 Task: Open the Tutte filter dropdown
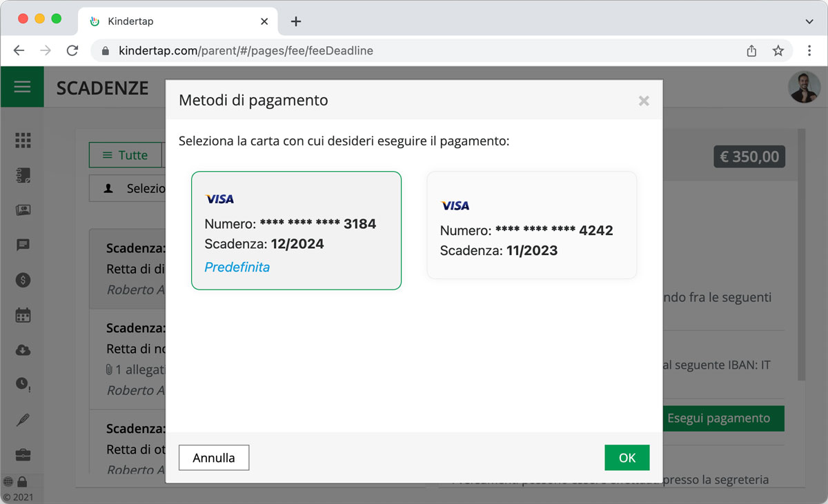click(126, 155)
